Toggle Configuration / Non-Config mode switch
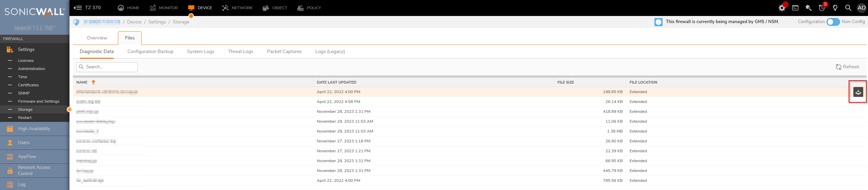 (x=833, y=22)
